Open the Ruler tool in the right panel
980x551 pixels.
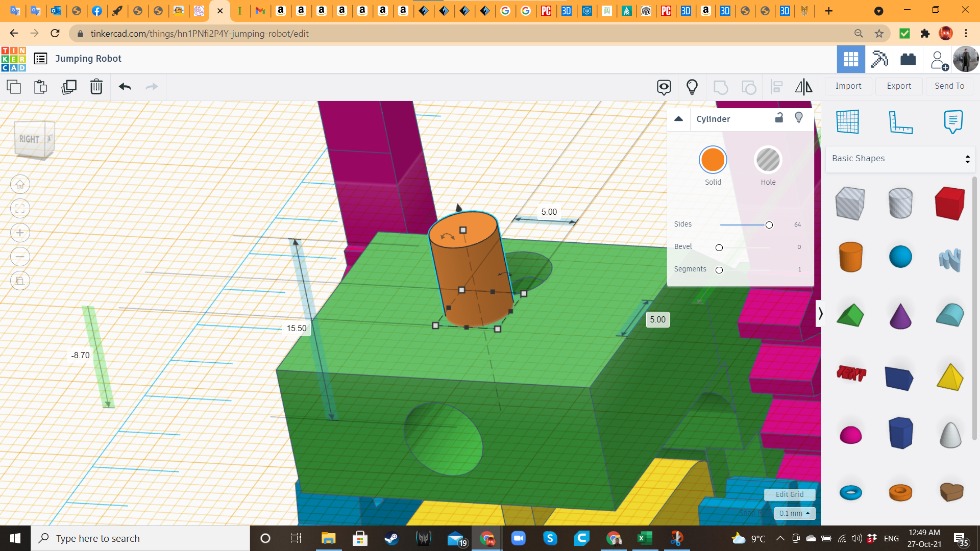pyautogui.click(x=900, y=122)
